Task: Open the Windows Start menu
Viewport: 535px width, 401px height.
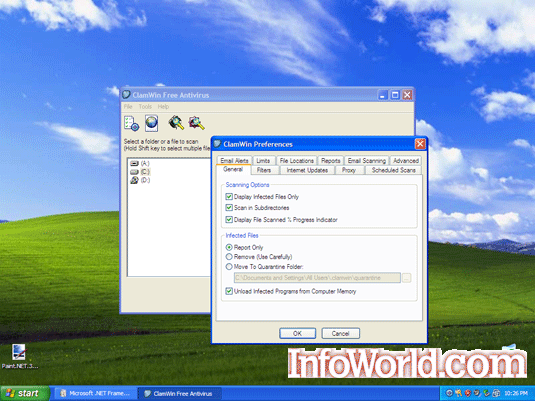Action: point(25,393)
